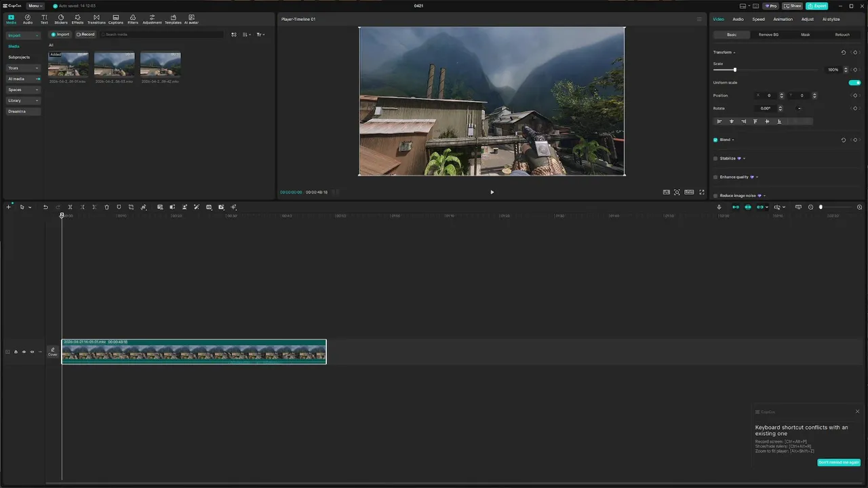The image size is (868, 488).
Task: Open the player panel hamburger menu
Action: click(x=699, y=19)
